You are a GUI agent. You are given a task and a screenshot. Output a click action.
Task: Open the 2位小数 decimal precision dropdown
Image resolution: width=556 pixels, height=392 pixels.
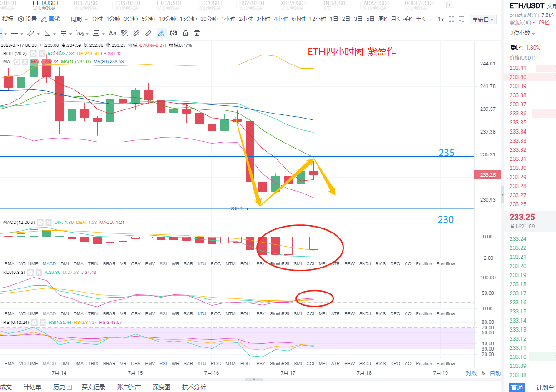coord(522,33)
